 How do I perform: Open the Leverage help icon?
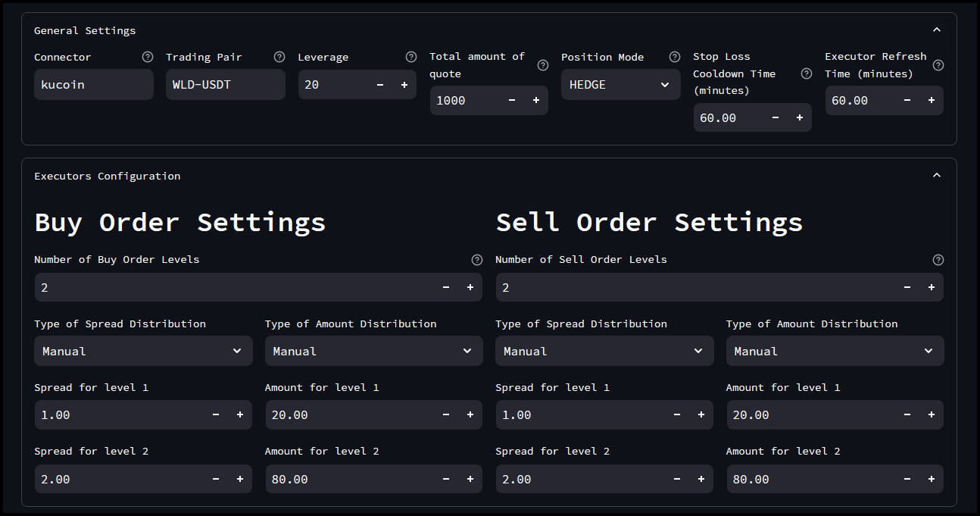[x=411, y=56]
